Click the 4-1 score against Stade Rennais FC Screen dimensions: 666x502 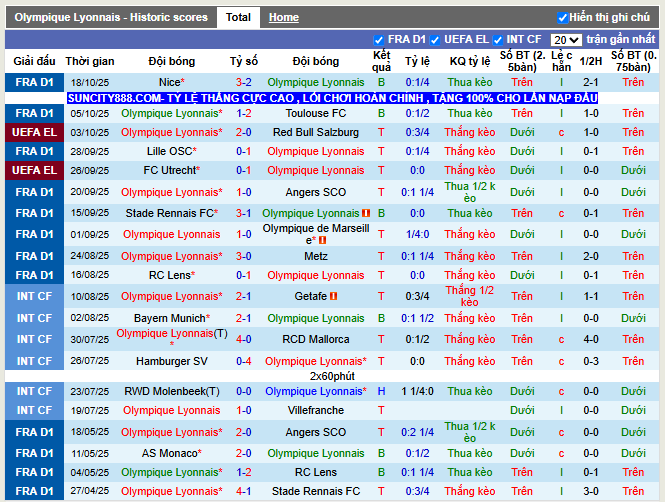point(244,491)
